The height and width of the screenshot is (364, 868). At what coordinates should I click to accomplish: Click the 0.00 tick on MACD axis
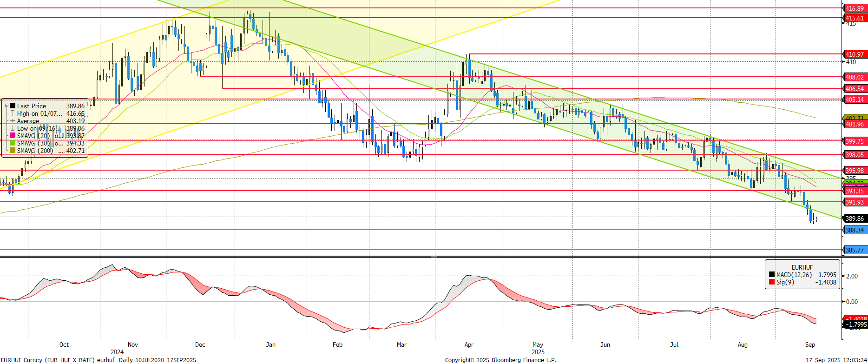pyautogui.click(x=852, y=302)
